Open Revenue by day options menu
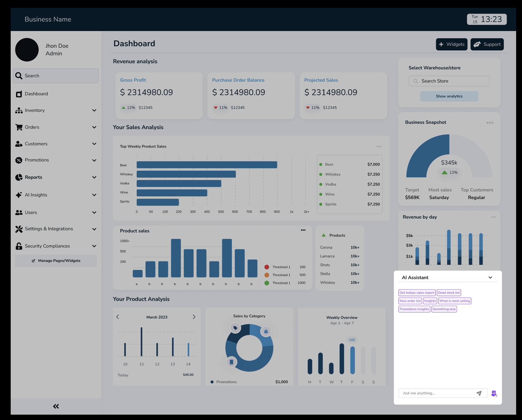This screenshot has height=420, width=522. (x=493, y=217)
